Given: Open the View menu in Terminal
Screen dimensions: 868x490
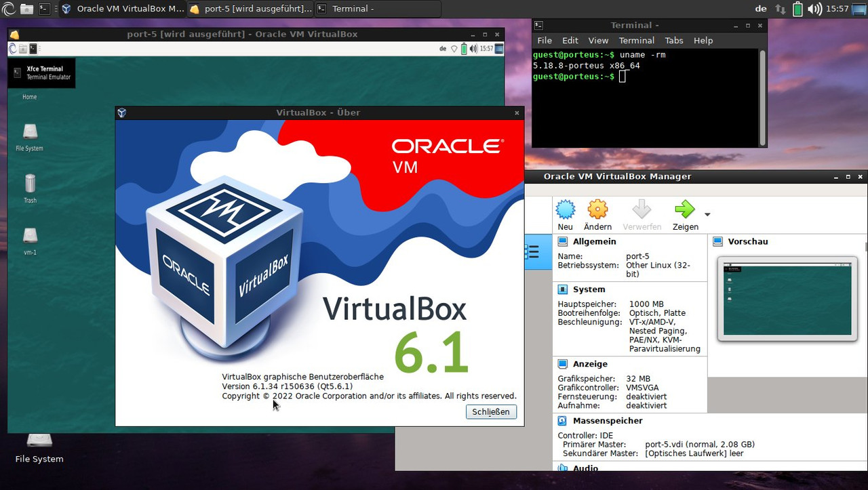Looking at the screenshot, I should coord(598,41).
